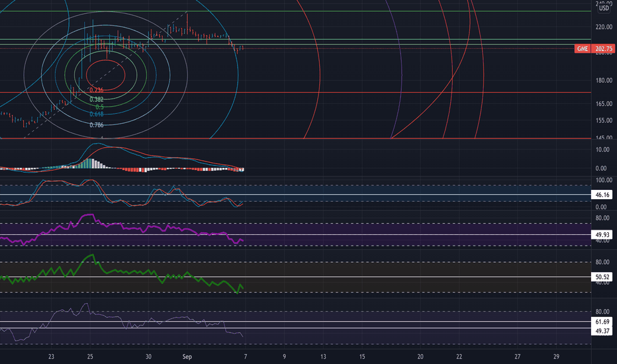617x364 pixels.
Task: Click the 155.00 price scale label
Action: 604,120
